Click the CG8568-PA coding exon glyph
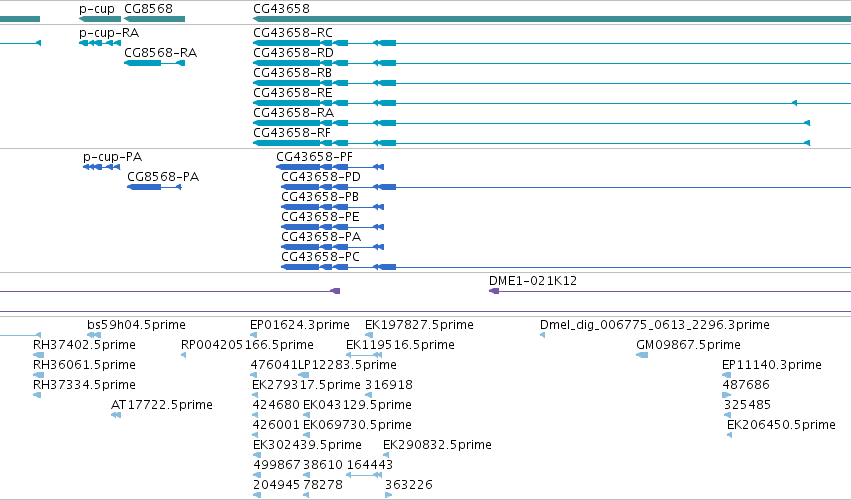This screenshot has height=500, width=851. click(x=144, y=187)
